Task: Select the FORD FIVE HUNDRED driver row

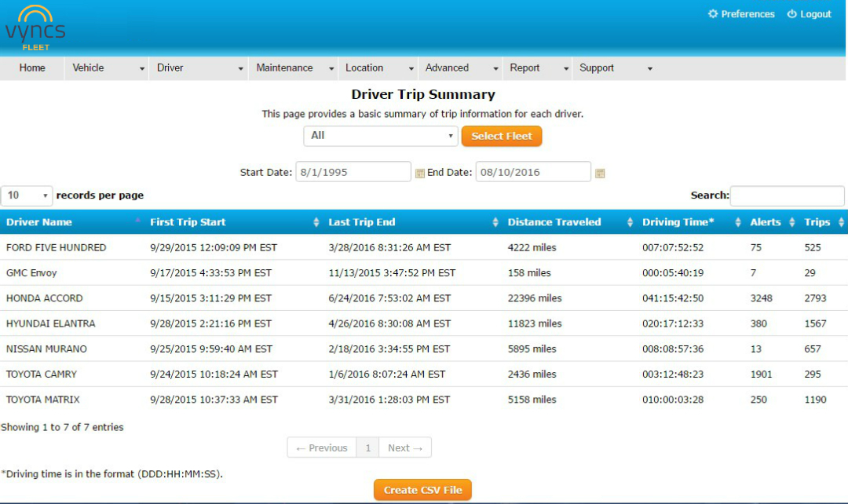Action: pyautogui.click(x=424, y=247)
